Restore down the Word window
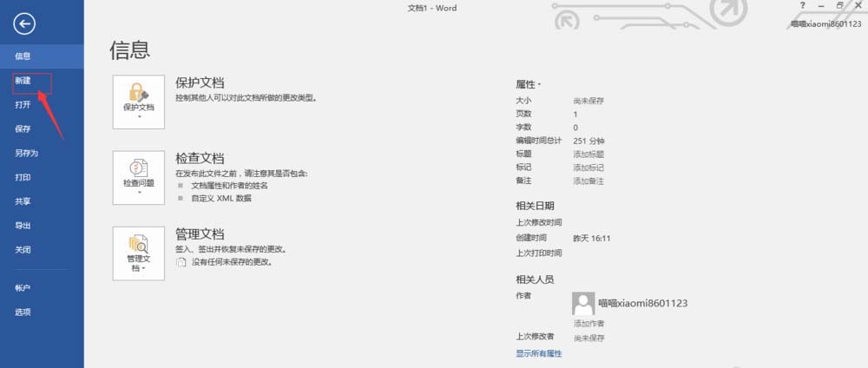 [x=839, y=5]
